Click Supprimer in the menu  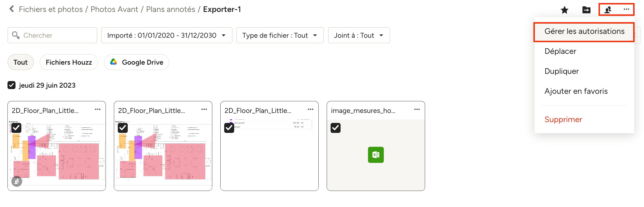coord(563,120)
